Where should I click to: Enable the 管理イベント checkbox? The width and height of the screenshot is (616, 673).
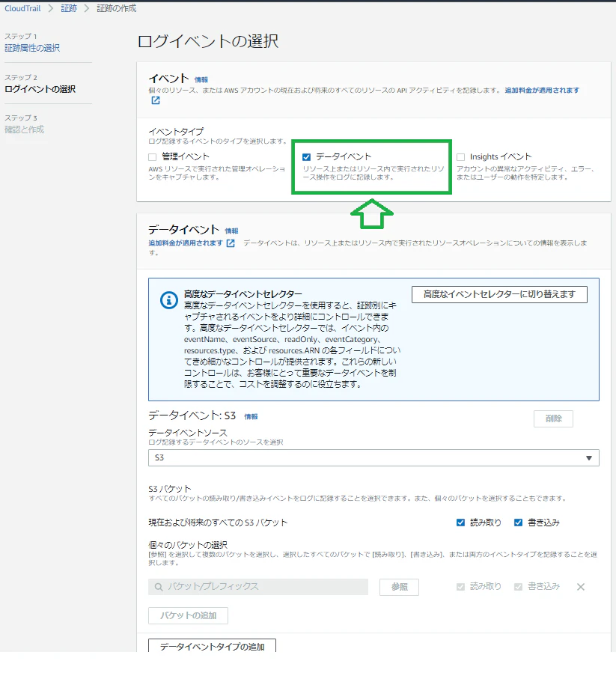pos(153,157)
